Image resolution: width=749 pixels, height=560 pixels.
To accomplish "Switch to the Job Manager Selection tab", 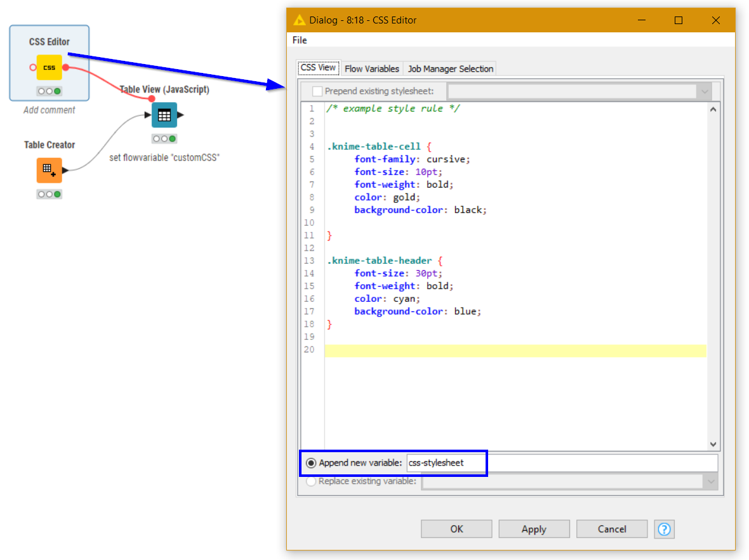I will (449, 68).
